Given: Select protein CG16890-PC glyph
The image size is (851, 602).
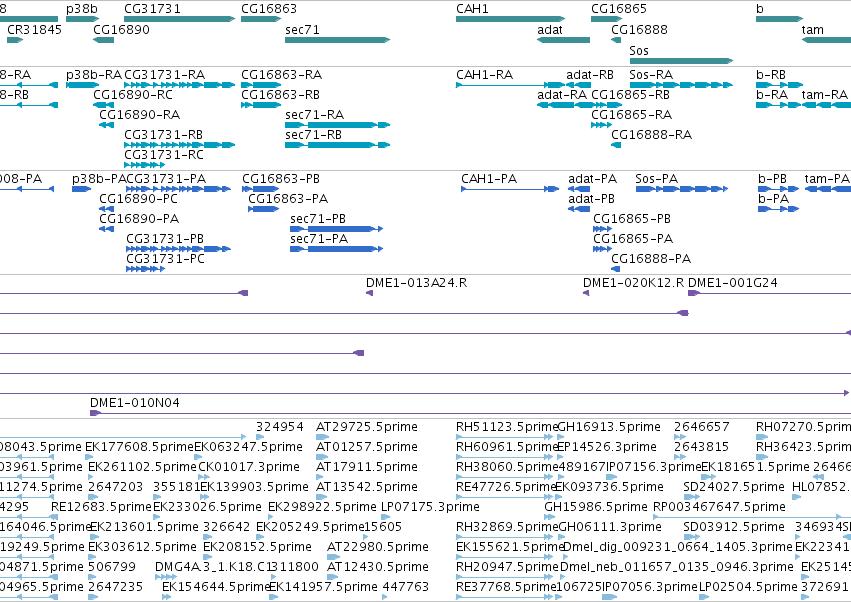Looking at the screenshot, I should [x=106, y=209].
